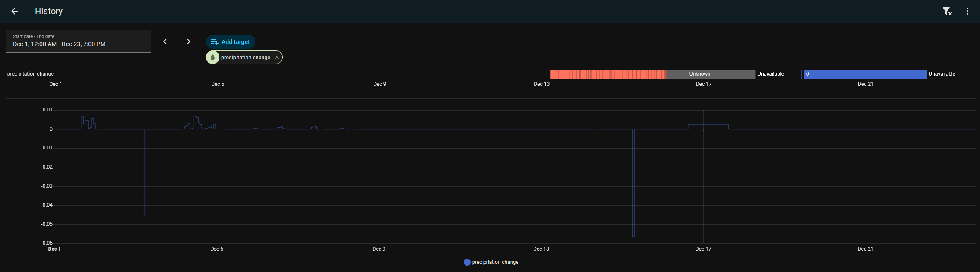
Task: Step to the next date range
Action: [189, 41]
